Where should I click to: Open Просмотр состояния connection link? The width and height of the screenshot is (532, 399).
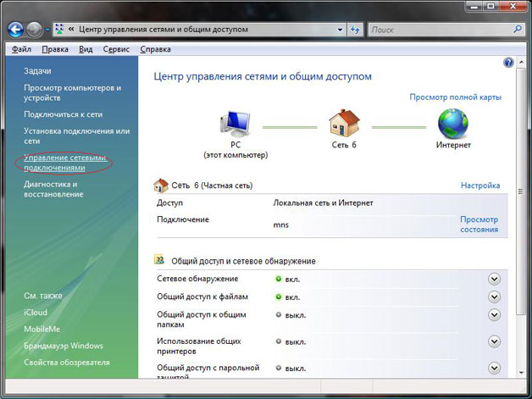coord(479,224)
